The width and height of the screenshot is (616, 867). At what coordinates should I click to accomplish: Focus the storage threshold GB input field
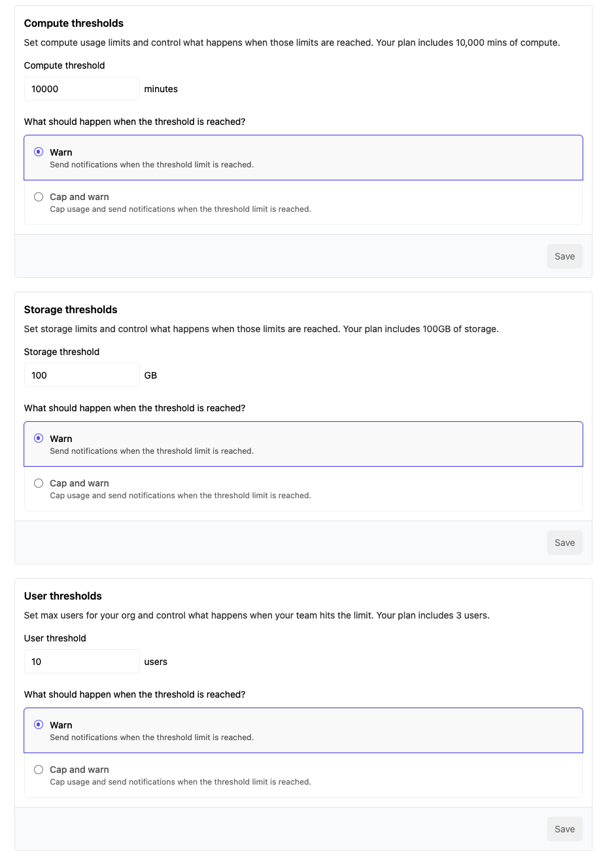point(82,375)
